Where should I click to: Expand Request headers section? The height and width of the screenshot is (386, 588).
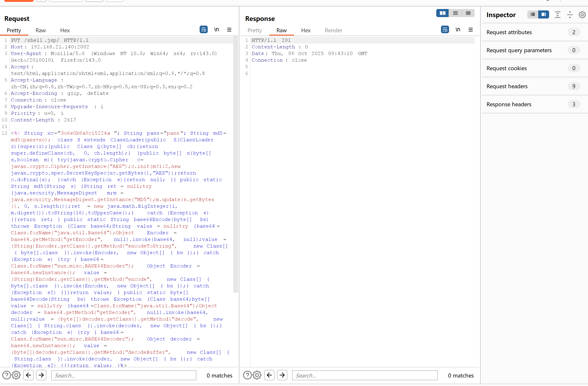coord(507,86)
